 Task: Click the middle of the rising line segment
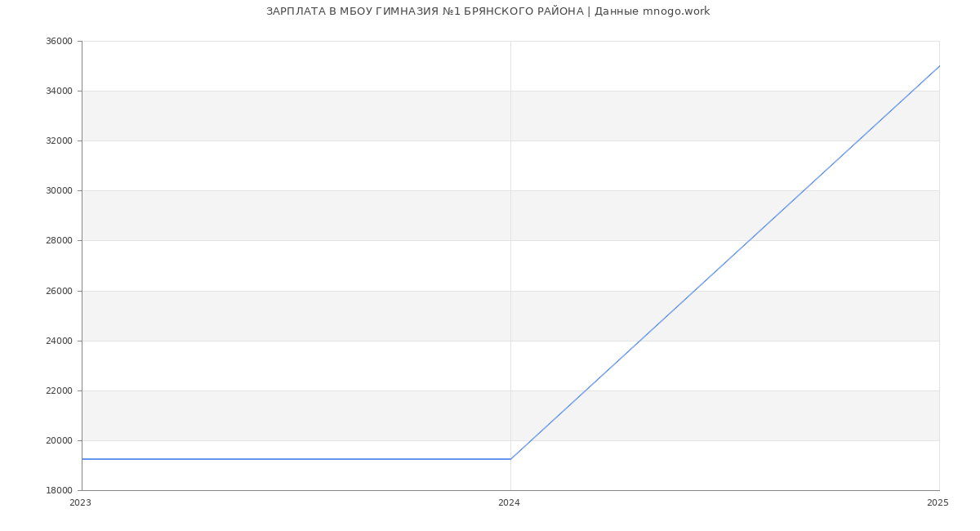click(x=725, y=262)
